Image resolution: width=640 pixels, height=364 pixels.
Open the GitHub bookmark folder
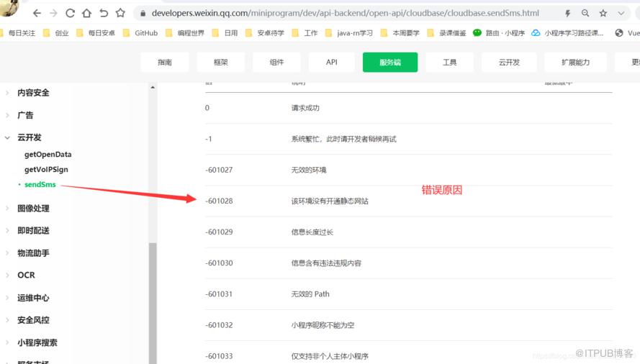click(x=140, y=33)
